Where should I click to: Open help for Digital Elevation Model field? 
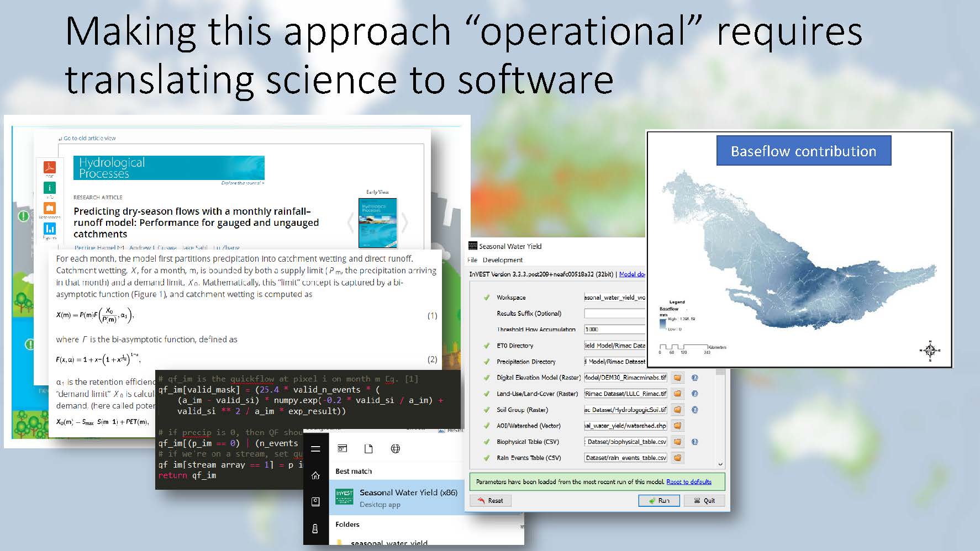[x=695, y=378]
